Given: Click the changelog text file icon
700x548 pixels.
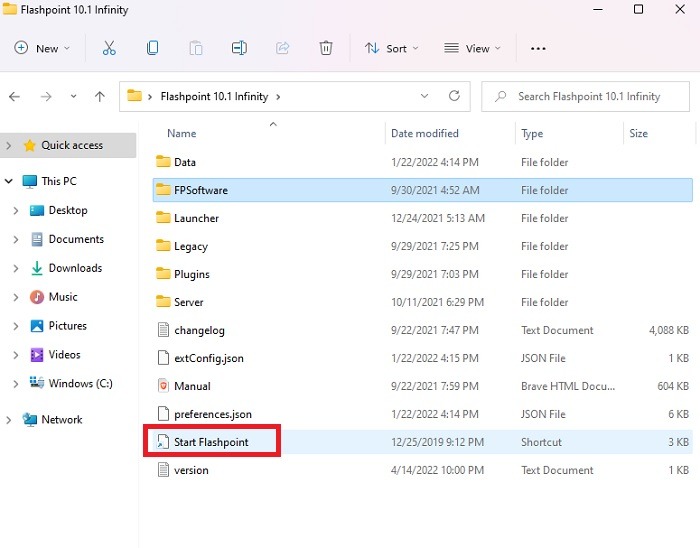Looking at the screenshot, I should coord(163,330).
